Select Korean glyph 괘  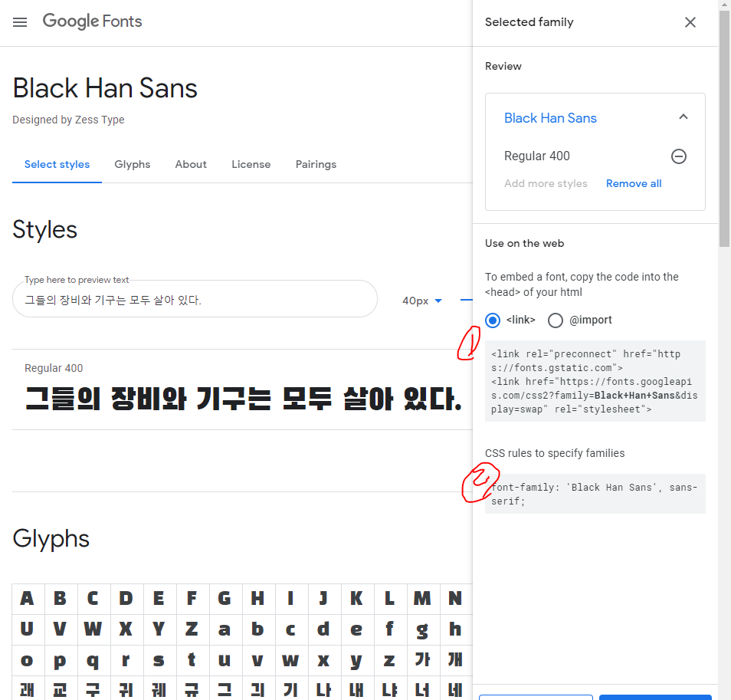click(x=27, y=688)
